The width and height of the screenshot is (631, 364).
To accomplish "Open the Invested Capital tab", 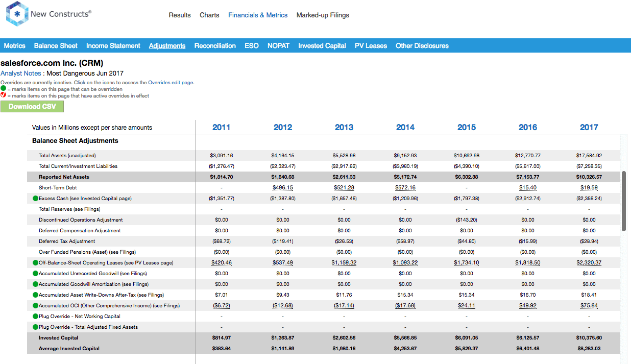I will [x=322, y=45].
